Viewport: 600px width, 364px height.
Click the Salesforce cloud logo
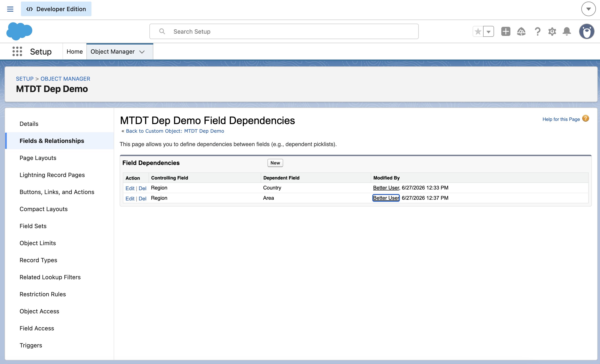tap(19, 31)
